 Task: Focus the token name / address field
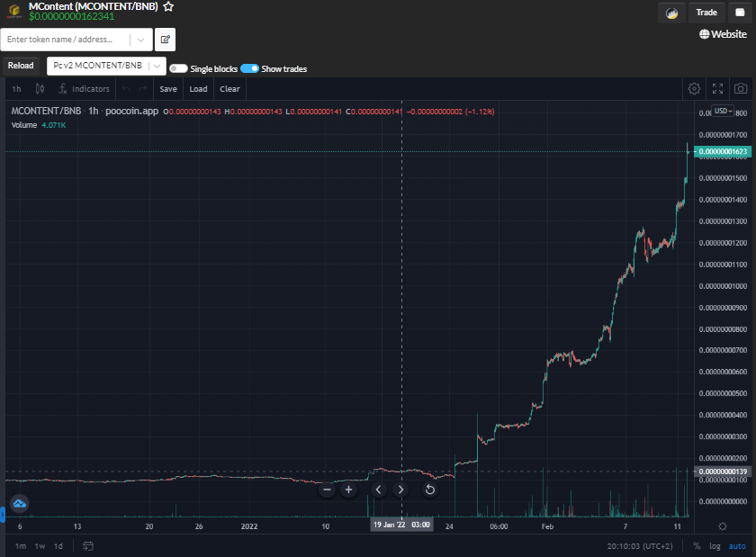point(65,40)
